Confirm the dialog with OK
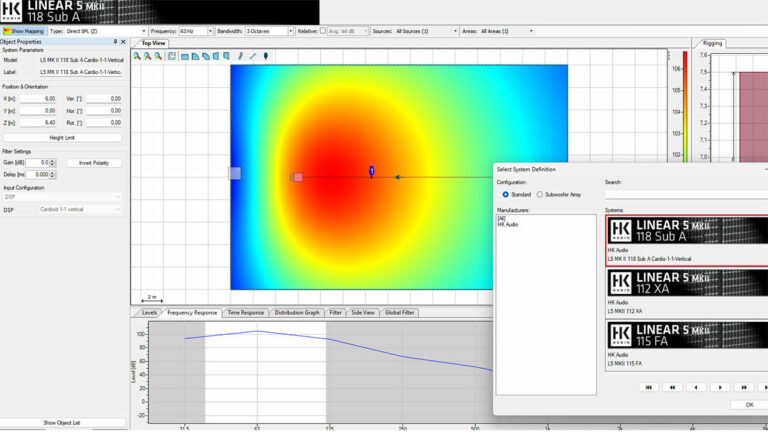 pos(749,405)
